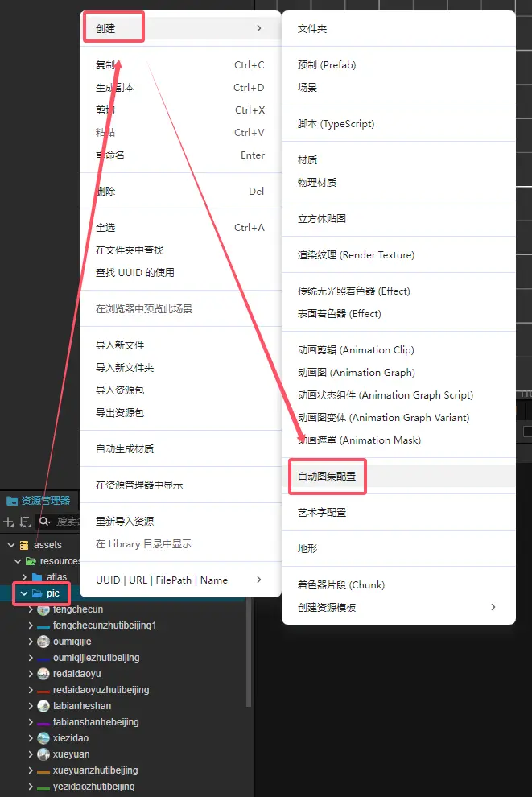Viewport: 532px width, 797px height.
Task: Click the sort/collapse list icon beside the plus
Action: [25, 522]
